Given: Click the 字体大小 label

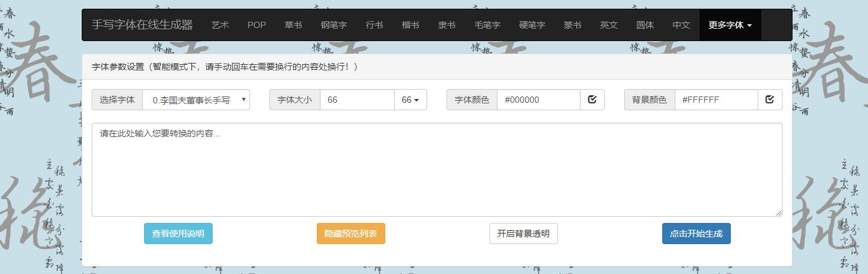Looking at the screenshot, I should point(295,100).
